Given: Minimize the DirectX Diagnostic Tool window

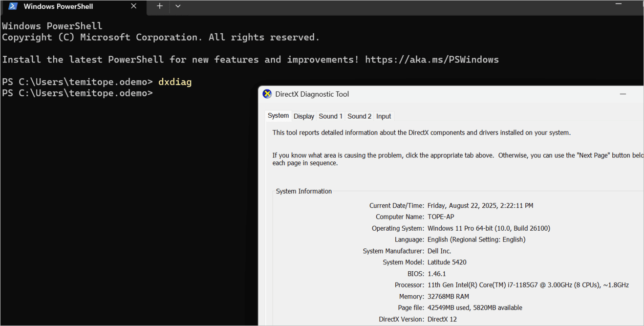Looking at the screenshot, I should [623, 94].
